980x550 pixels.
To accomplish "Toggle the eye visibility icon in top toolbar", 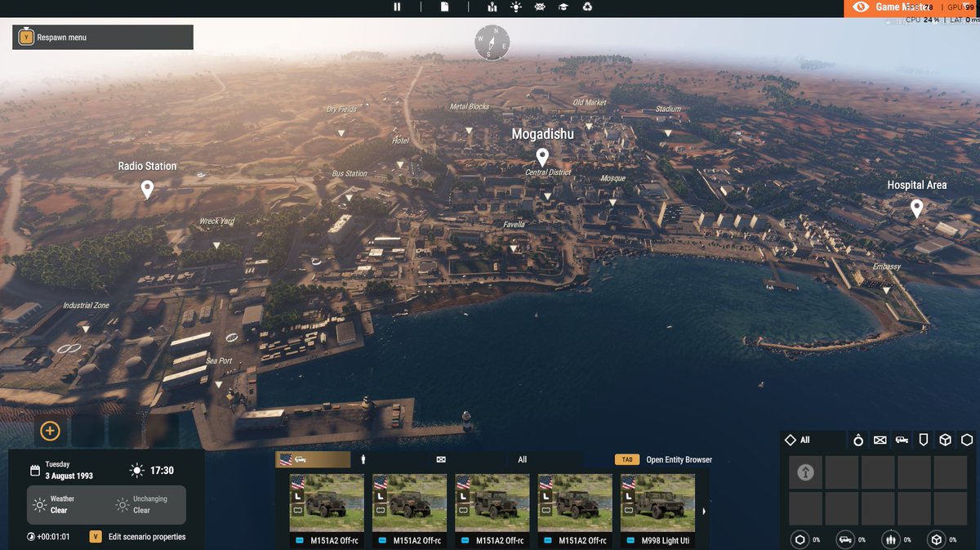I will [540, 7].
